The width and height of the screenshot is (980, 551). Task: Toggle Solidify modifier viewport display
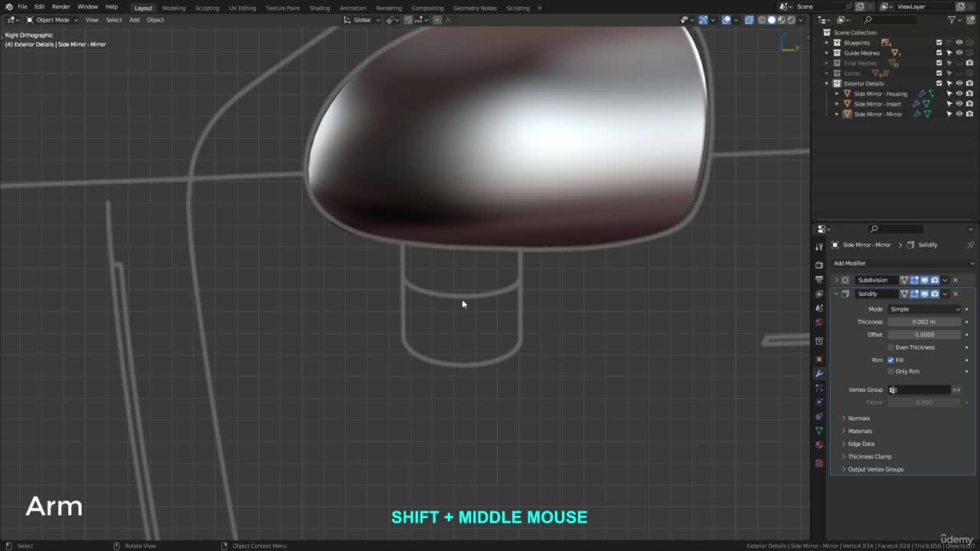[924, 294]
